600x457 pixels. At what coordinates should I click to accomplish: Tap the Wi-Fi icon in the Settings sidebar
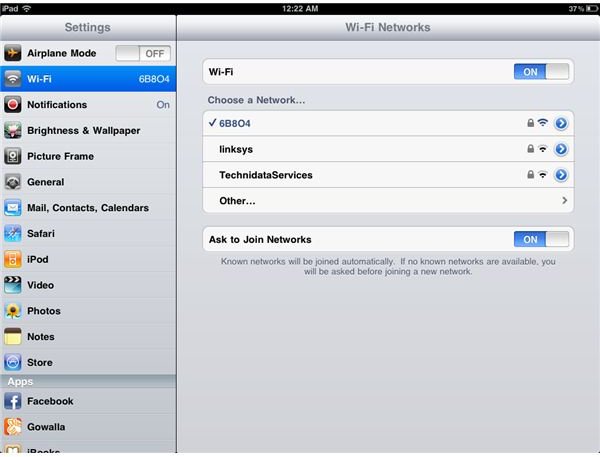(x=13, y=79)
